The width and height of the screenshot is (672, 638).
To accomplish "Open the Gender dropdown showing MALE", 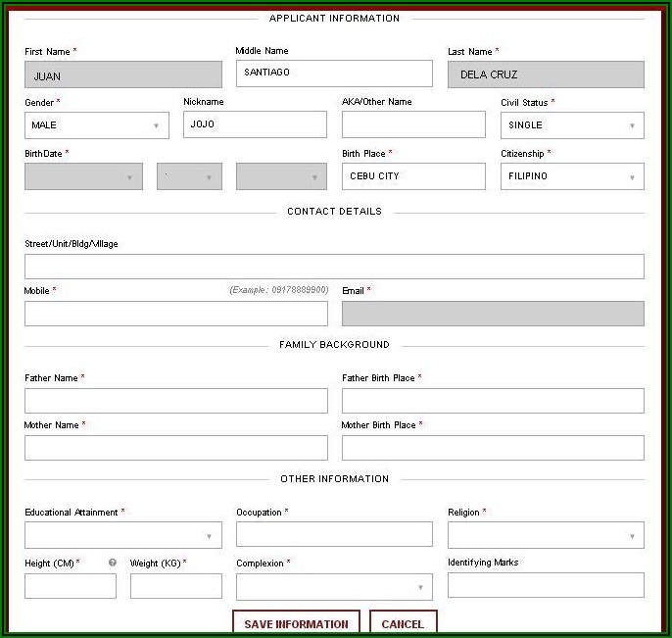I will click(x=97, y=125).
